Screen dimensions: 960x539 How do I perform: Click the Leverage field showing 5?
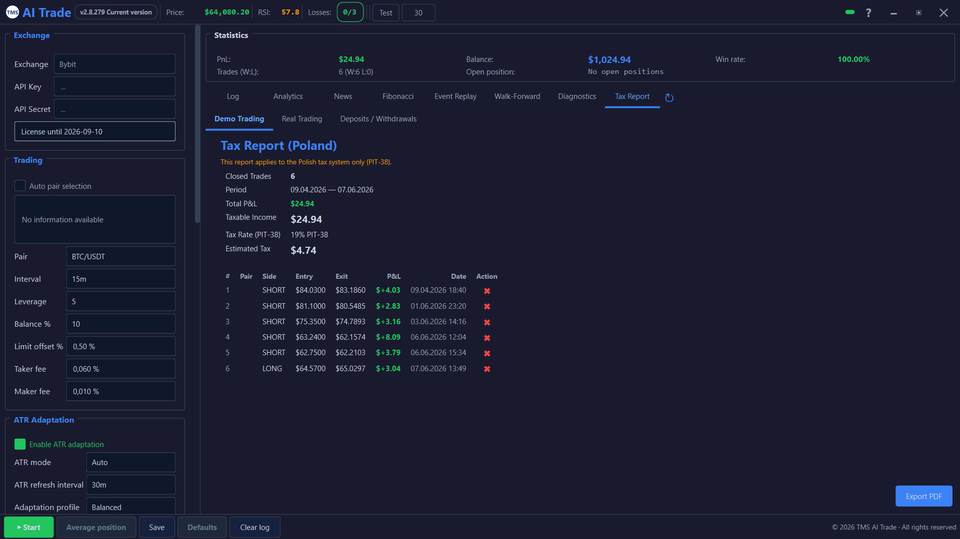point(121,301)
